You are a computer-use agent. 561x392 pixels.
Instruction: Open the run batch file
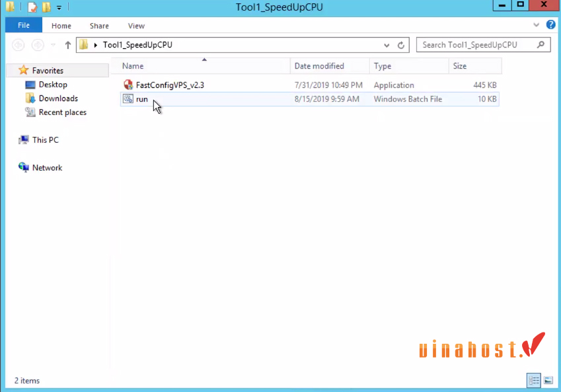[141, 98]
